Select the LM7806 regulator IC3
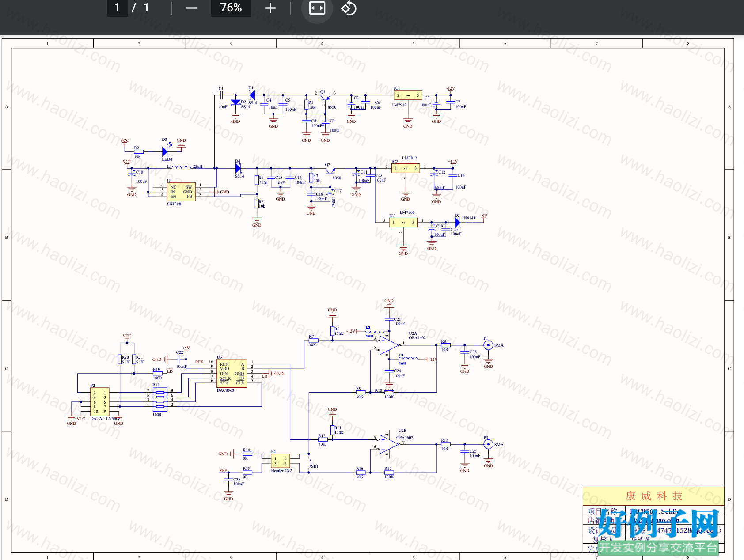Image resolution: width=744 pixels, height=560 pixels. pyautogui.click(x=403, y=222)
